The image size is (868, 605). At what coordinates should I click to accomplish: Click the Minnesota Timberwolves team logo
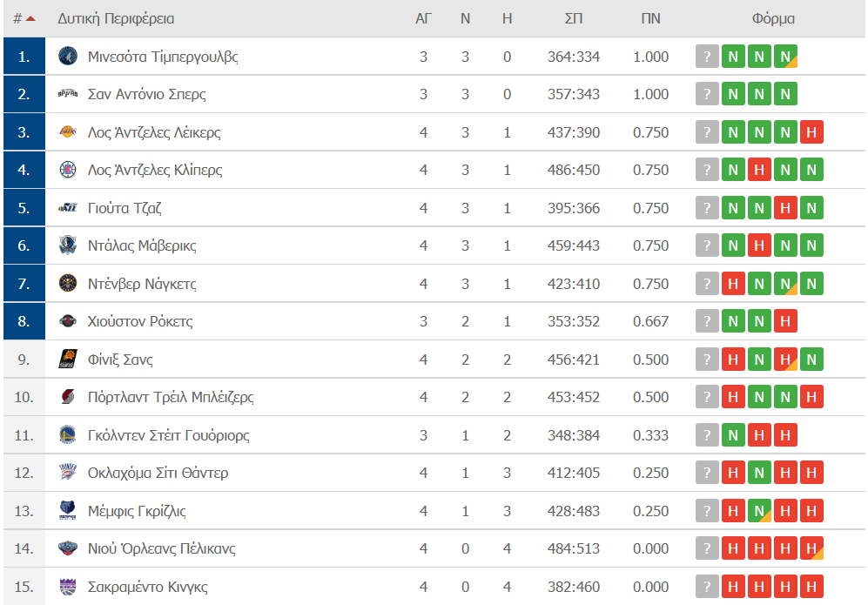[68, 57]
